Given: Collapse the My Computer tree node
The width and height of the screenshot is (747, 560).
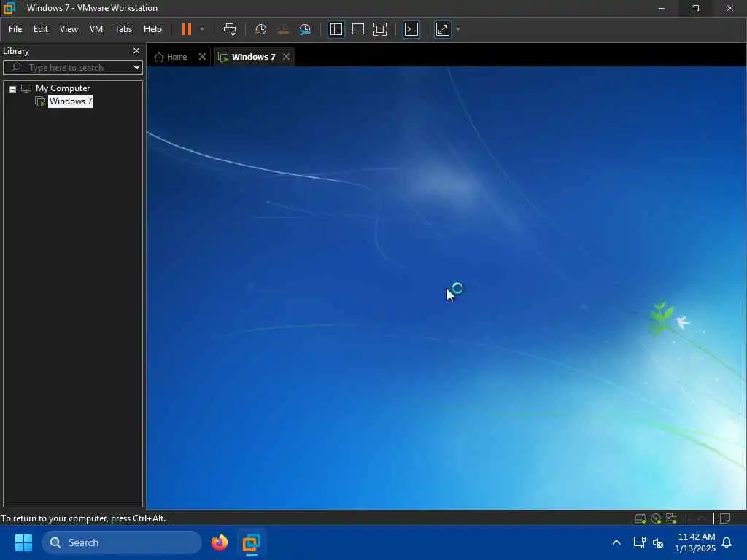Looking at the screenshot, I should 13,89.
